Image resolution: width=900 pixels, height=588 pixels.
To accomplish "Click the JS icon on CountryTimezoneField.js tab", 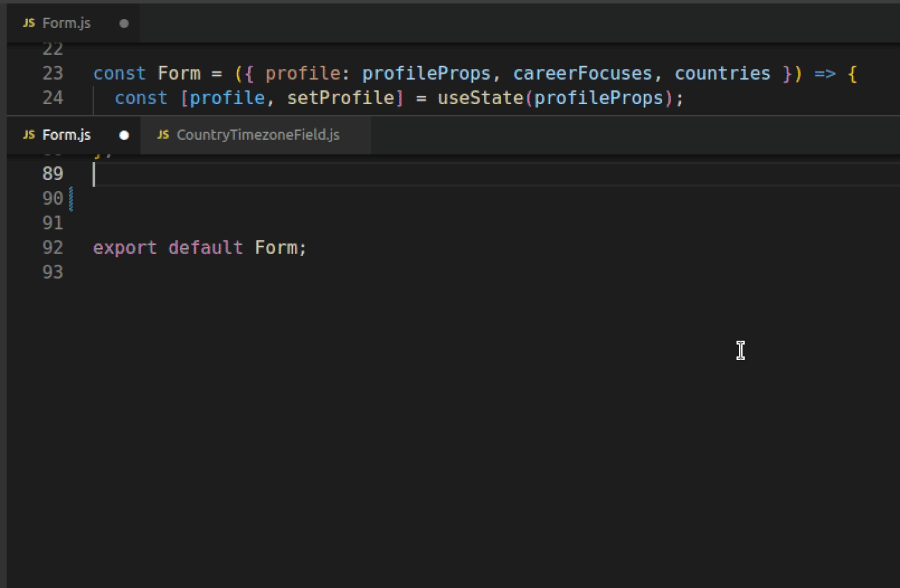I will click(x=163, y=134).
